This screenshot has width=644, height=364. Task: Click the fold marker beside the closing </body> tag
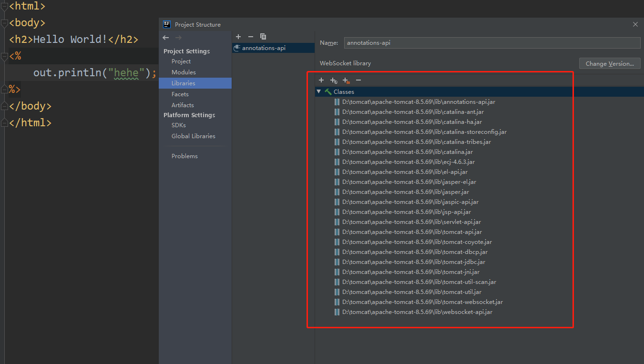[4, 106]
